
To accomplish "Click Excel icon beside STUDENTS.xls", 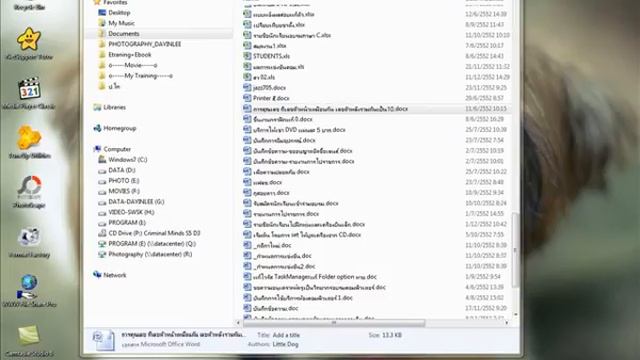I will click(x=247, y=56).
